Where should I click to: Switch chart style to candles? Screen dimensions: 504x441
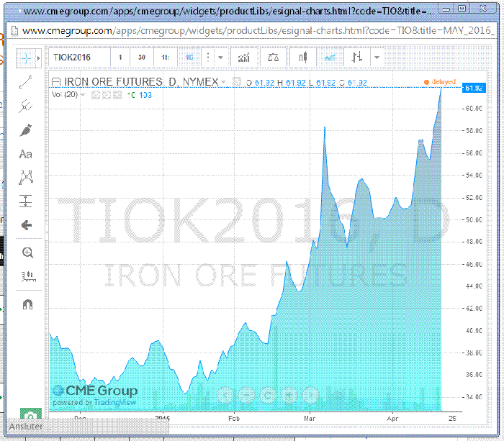point(303,58)
